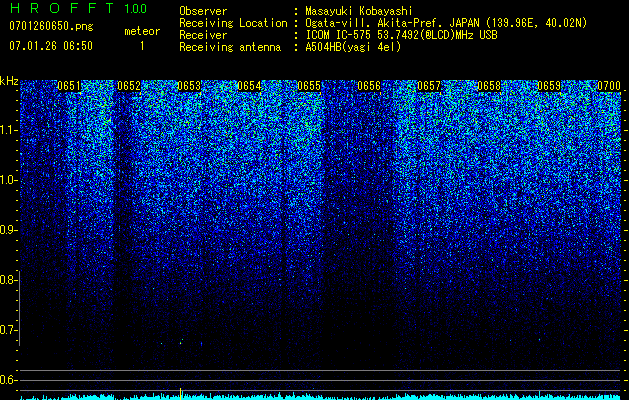Click the Receiving Location field label
Image resolution: width=629 pixels, height=400 pixels.
point(233,23)
